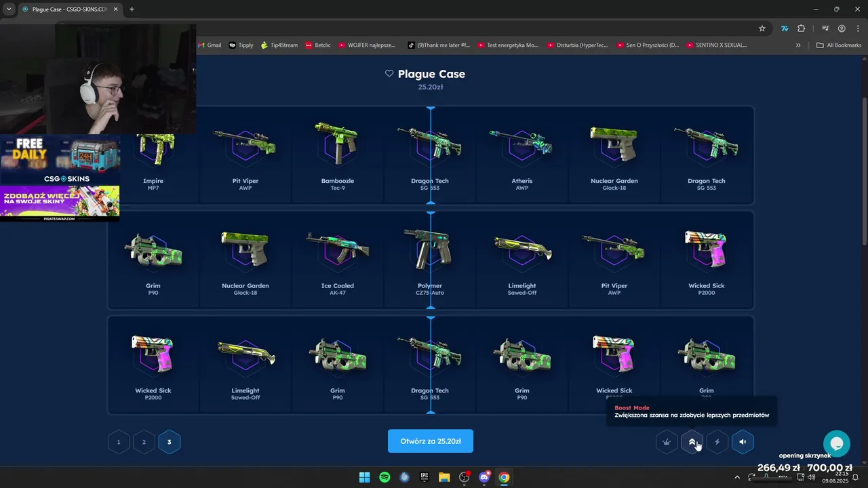The width and height of the screenshot is (868, 488).
Task: Click the Polymer CZ75-Auto skin
Action: [430, 261]
